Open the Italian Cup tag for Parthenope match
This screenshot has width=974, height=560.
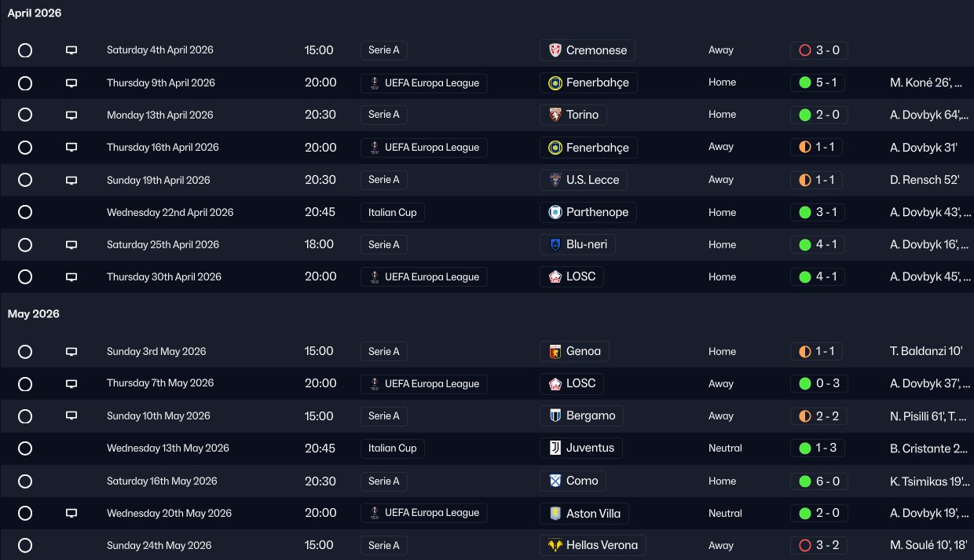coord(393,212)
